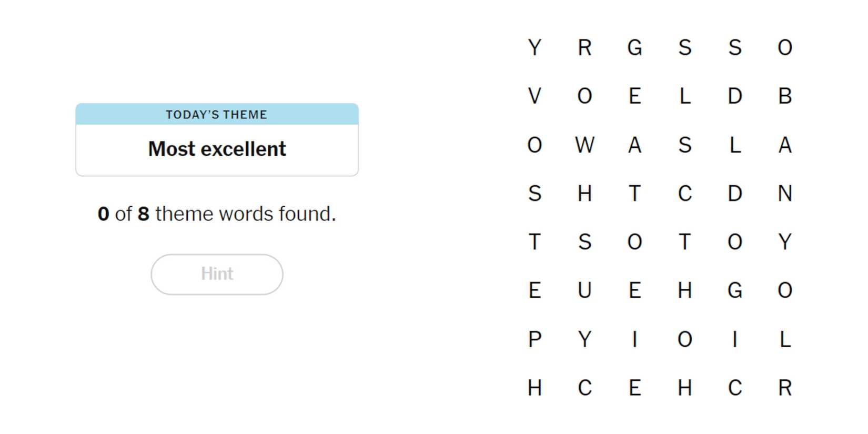Tap the A directly below letter B
This screenshot has height=434, width=868.
tap(785, 145)
